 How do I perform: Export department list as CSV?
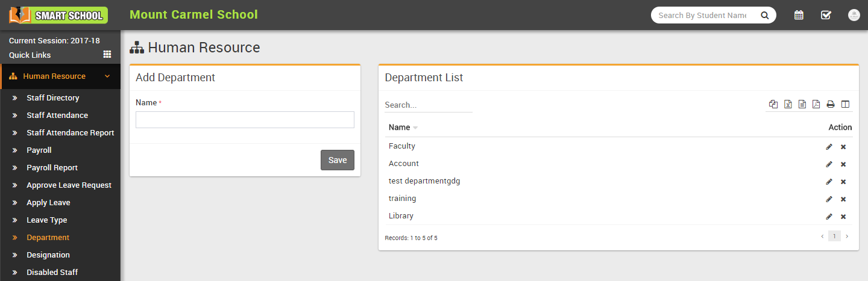802,104
